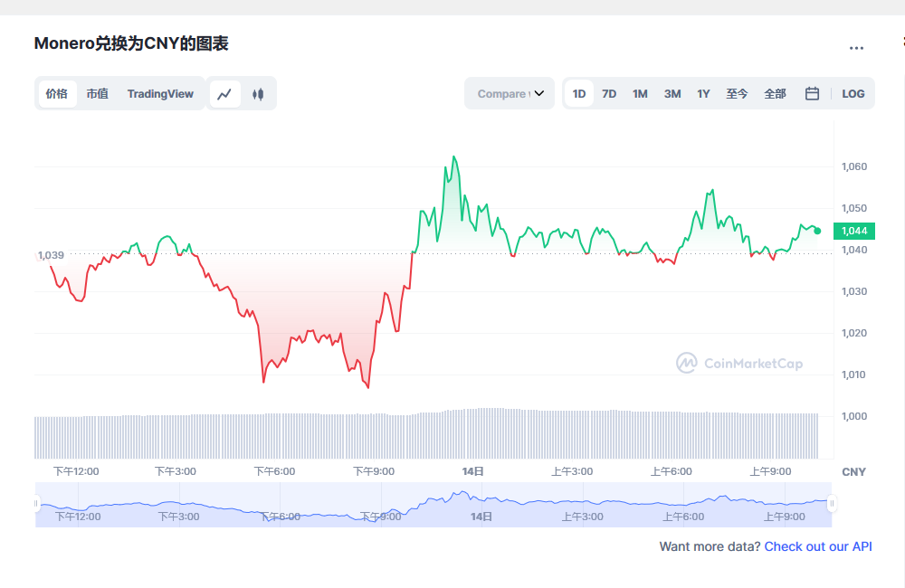Click the Check out our API link
The image size is (905, 588).
[x=817, y=546]
